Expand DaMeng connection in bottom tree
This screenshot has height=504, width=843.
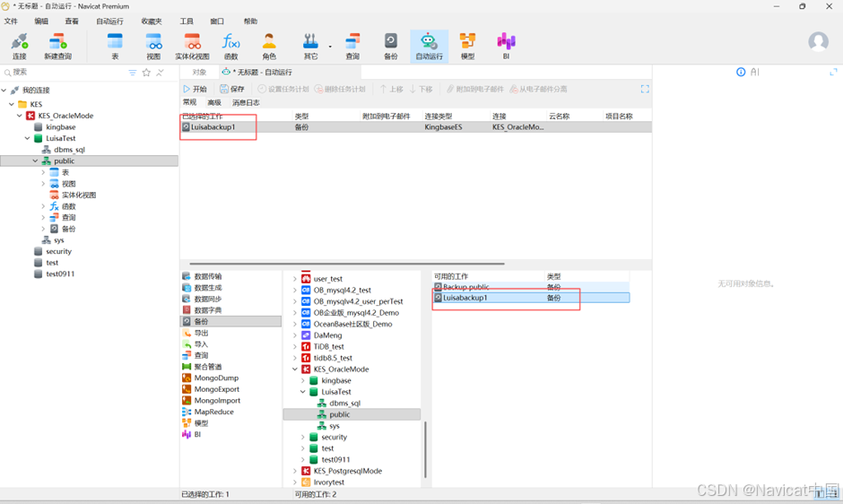click(x=295, y=335)
